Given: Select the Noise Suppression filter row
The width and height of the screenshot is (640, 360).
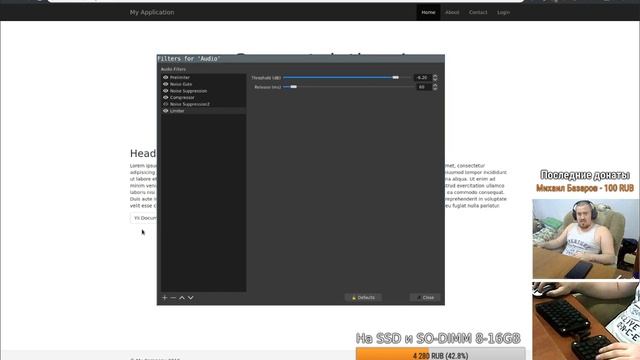Looking at the screenshot, I should (x=204, y=91).
